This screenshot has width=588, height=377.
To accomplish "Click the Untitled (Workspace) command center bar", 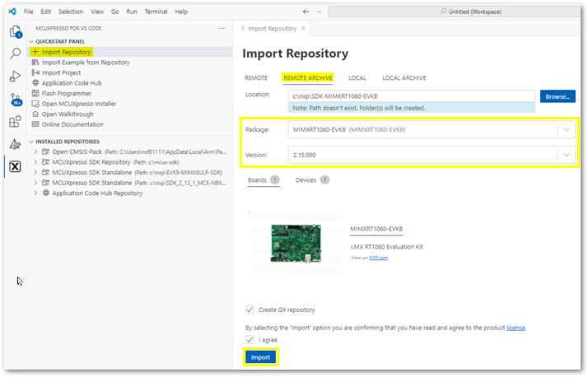I will pyautogui.click(x=454, y=12).
